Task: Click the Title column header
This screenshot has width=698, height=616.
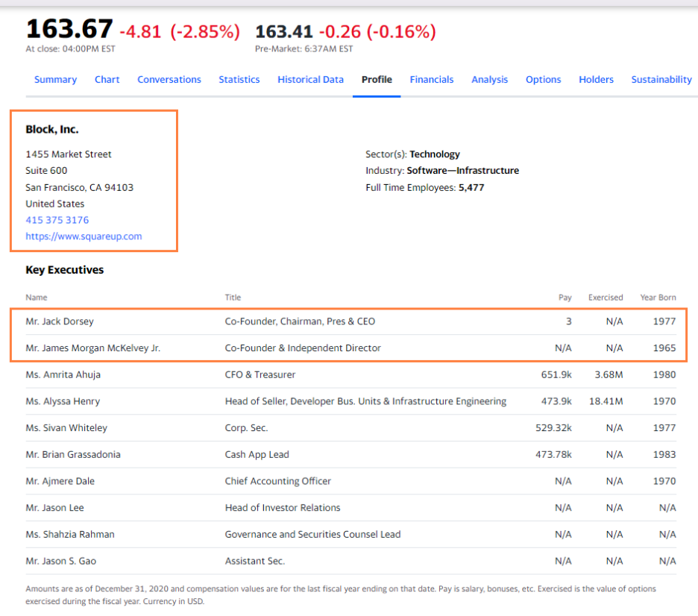Action: click(233, 298)
